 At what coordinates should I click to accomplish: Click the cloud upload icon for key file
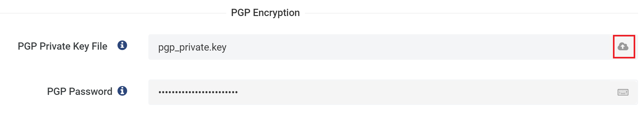(623, 47)
